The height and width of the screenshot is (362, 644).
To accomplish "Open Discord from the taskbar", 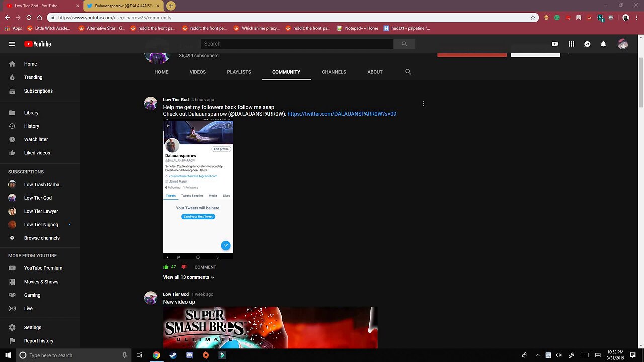I will pyautogui.click(x=189, y=355).
